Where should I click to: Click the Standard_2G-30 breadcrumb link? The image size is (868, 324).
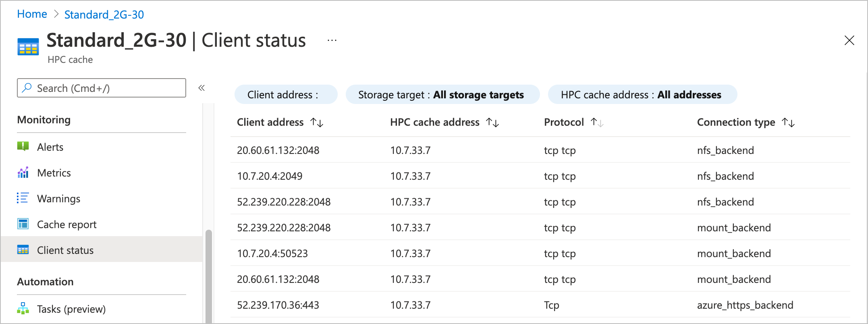(x=104, y=15)
